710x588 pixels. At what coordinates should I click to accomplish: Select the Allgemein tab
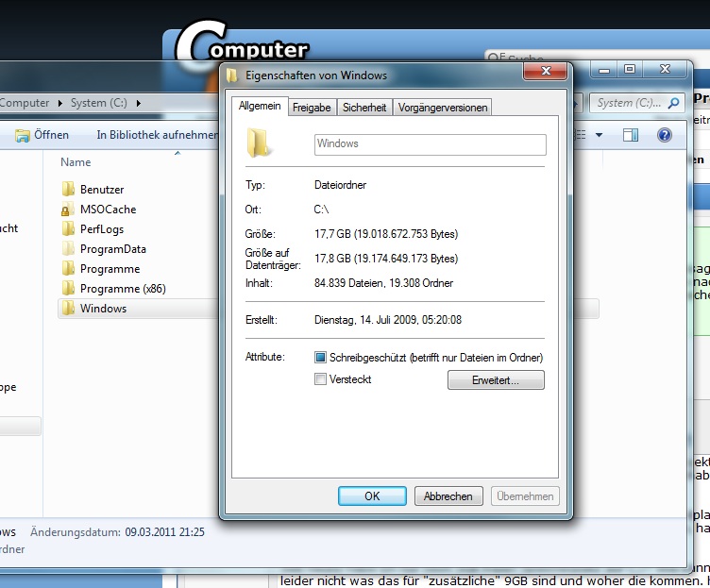point(260,106)
